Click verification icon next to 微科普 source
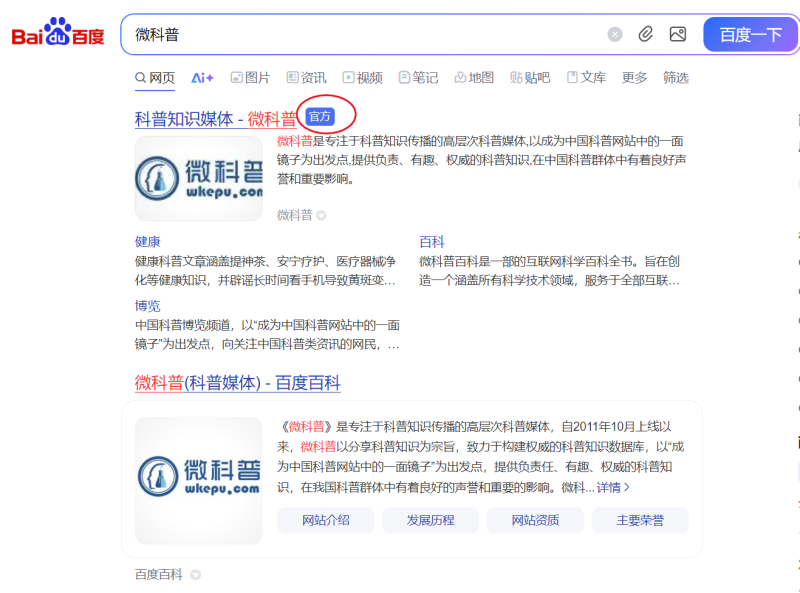 coord(321,215)
